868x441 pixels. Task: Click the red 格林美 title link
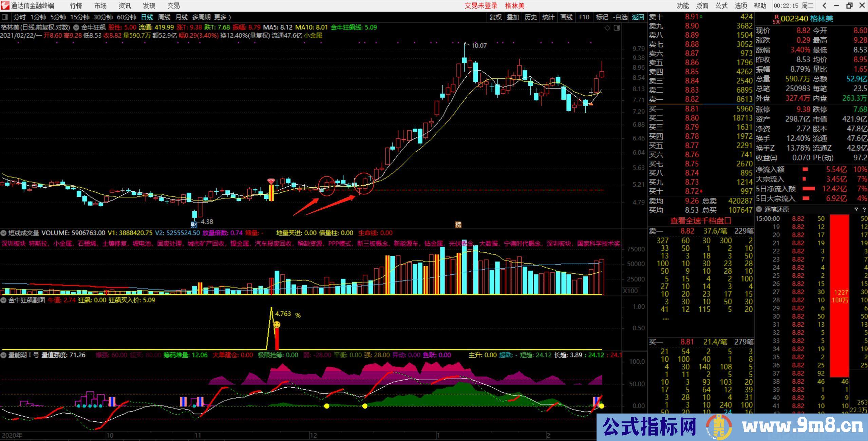pos(515,6)
